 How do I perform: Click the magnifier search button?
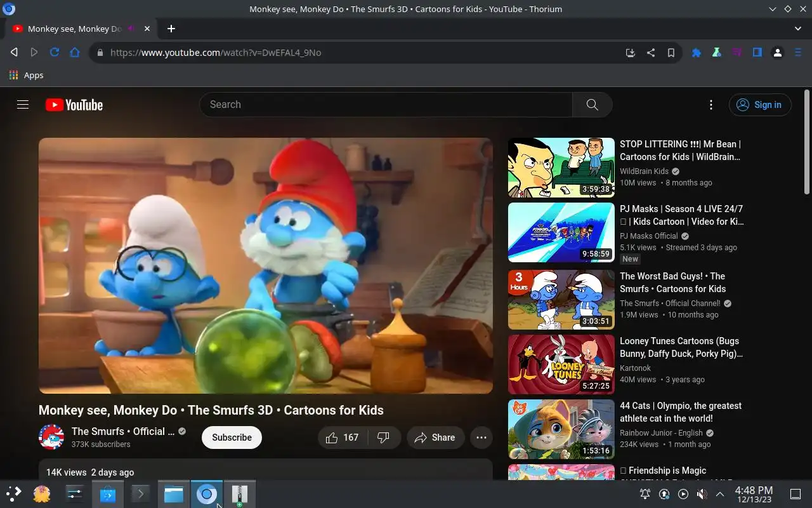[593, 105]
